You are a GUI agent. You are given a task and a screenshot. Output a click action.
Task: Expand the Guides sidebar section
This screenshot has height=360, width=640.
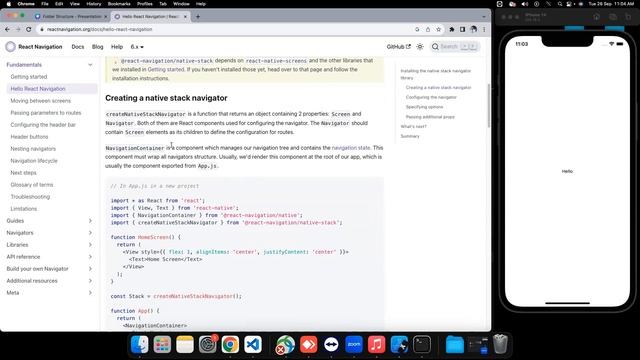pyautogui.click(x=90, y=221)
